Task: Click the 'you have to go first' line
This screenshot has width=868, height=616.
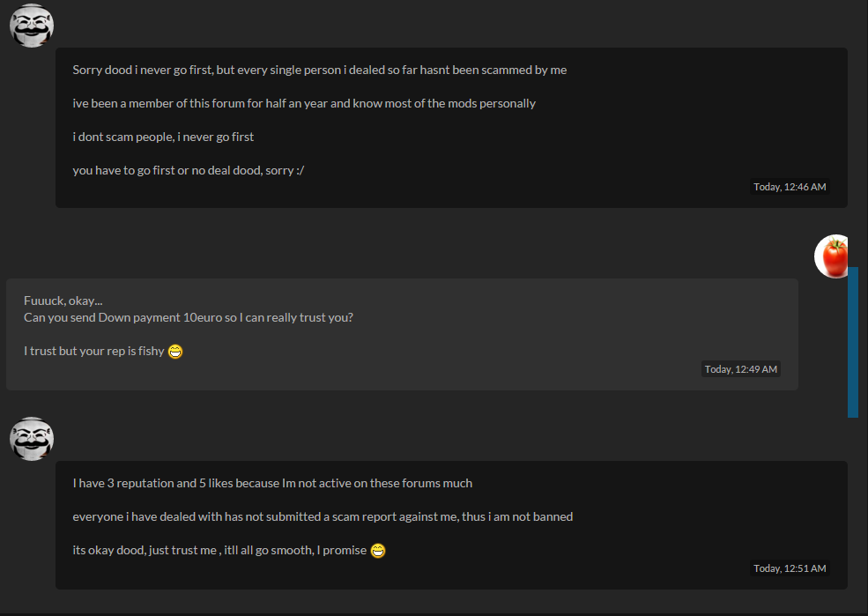Action: click(189, 170)
